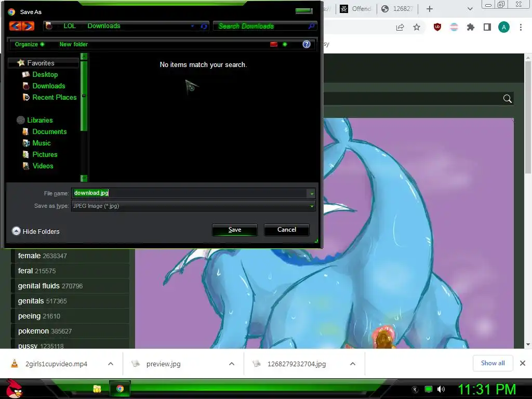Click the feral tag link
The width and height of the screenshot is (532, 399).
click(x=25, y=271)
